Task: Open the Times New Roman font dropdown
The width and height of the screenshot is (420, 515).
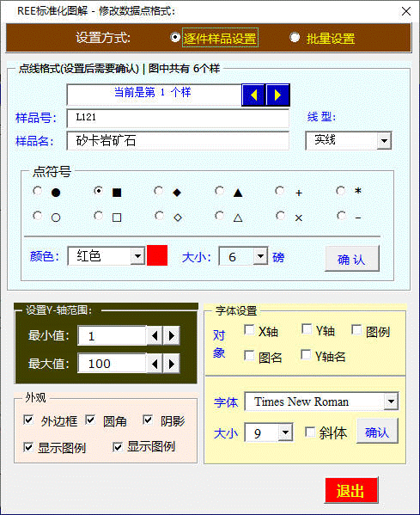Action: [x=391, y=401]
